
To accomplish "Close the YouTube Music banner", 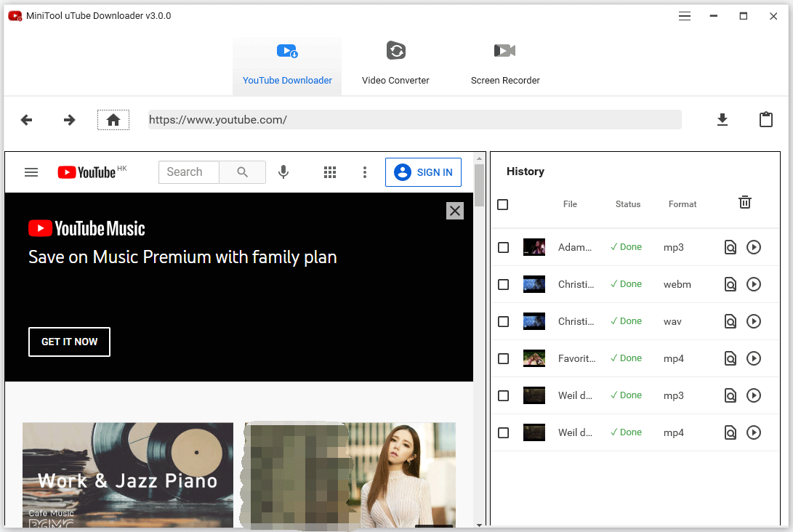I will coord(455,210).
